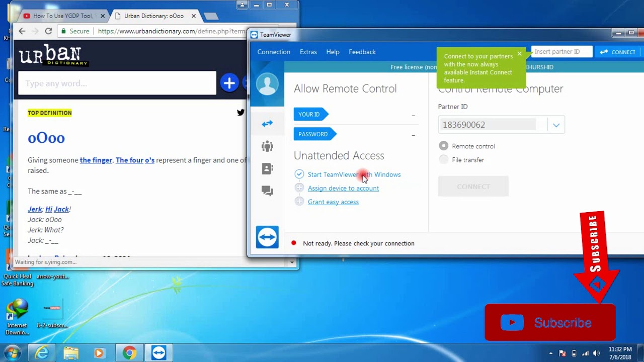Open the Computers & Contacts sidebar icon

[267, 168]
